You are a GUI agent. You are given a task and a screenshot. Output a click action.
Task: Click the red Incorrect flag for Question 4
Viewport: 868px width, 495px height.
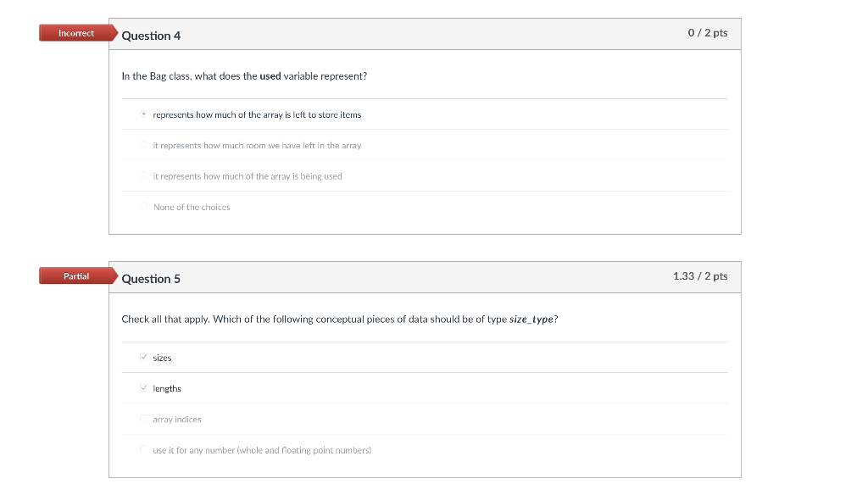[75, 33]
